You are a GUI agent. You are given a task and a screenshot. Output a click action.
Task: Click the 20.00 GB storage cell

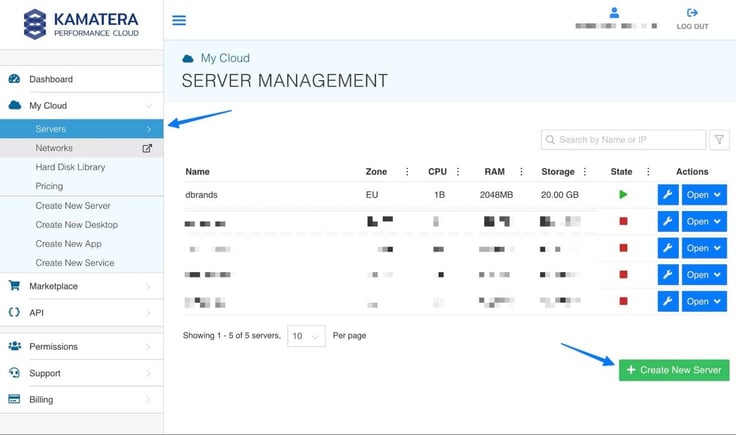[x=560, y=195]
